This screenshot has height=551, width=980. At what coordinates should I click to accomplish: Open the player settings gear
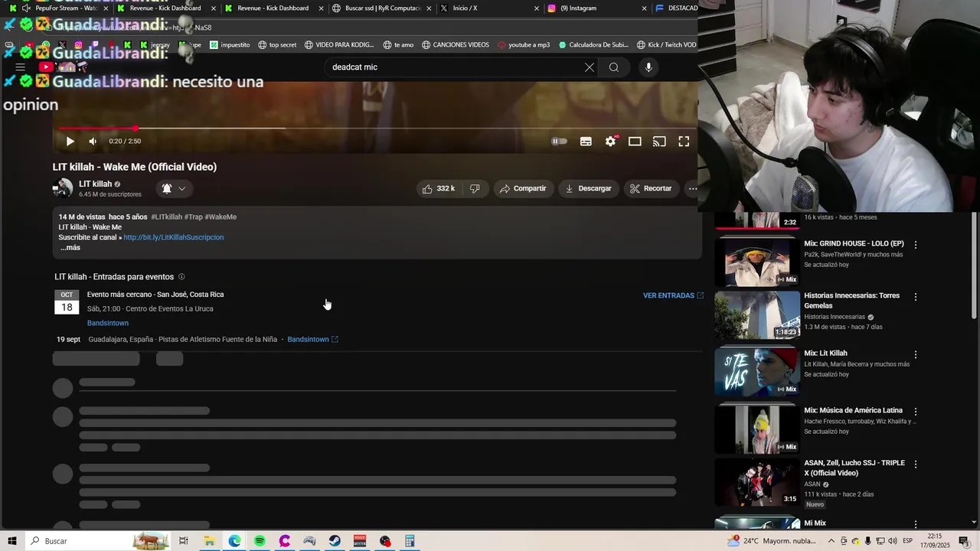pyautogui.click(x=610, y=141)
